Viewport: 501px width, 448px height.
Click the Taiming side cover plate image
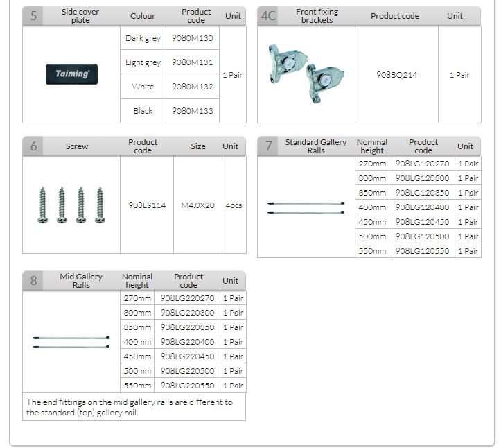[71, 74]
